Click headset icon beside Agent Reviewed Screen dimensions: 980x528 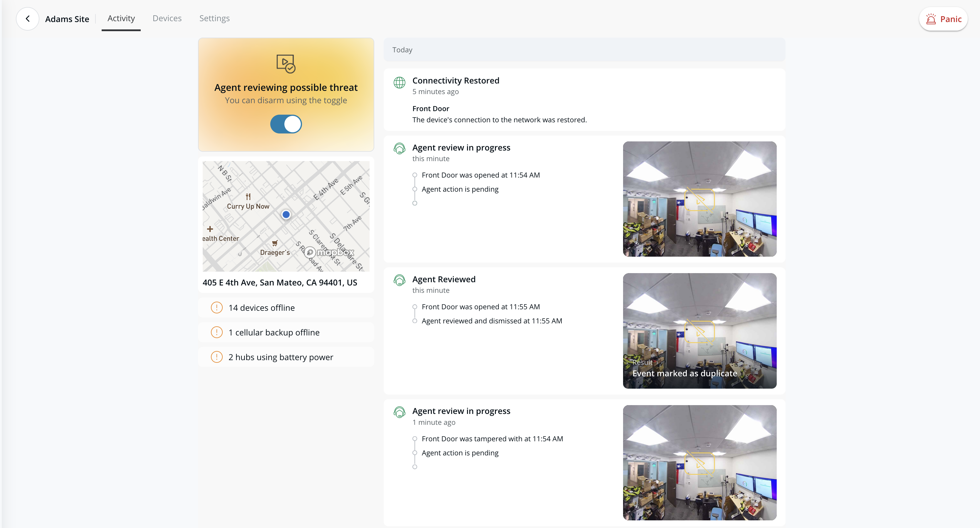[x=399, y=280]
